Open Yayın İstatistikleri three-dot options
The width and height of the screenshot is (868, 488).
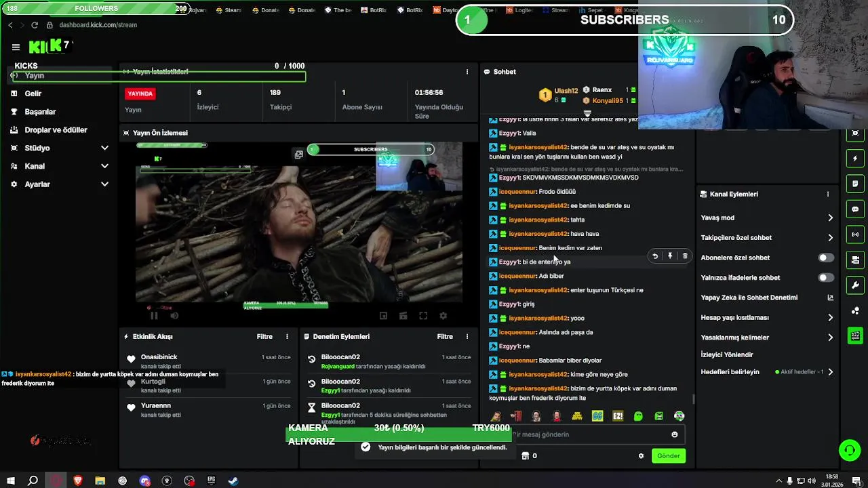coord(467,72)
